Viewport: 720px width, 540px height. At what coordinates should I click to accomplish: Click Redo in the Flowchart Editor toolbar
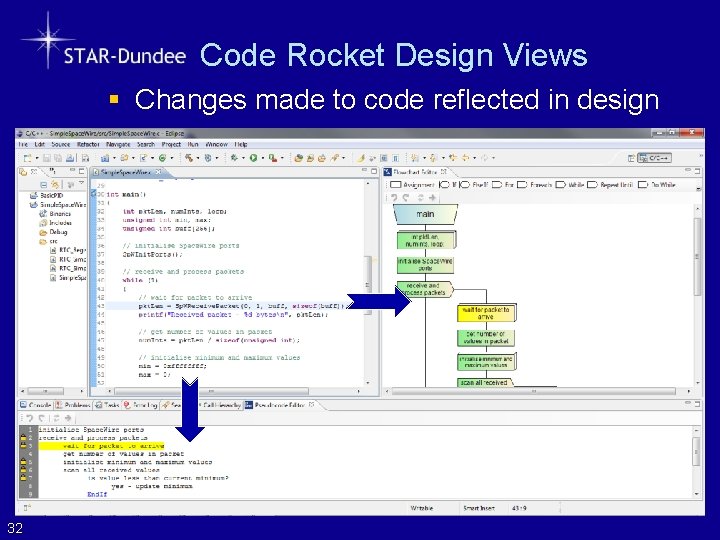pyautogui.click(x=406, y=198)
